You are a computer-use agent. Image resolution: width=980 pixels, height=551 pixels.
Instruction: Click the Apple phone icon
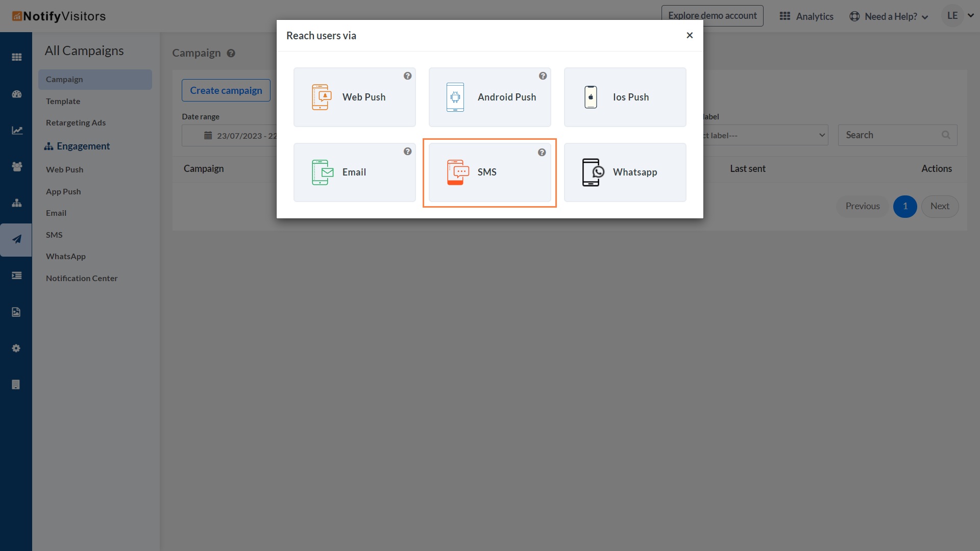coord(591,97)
